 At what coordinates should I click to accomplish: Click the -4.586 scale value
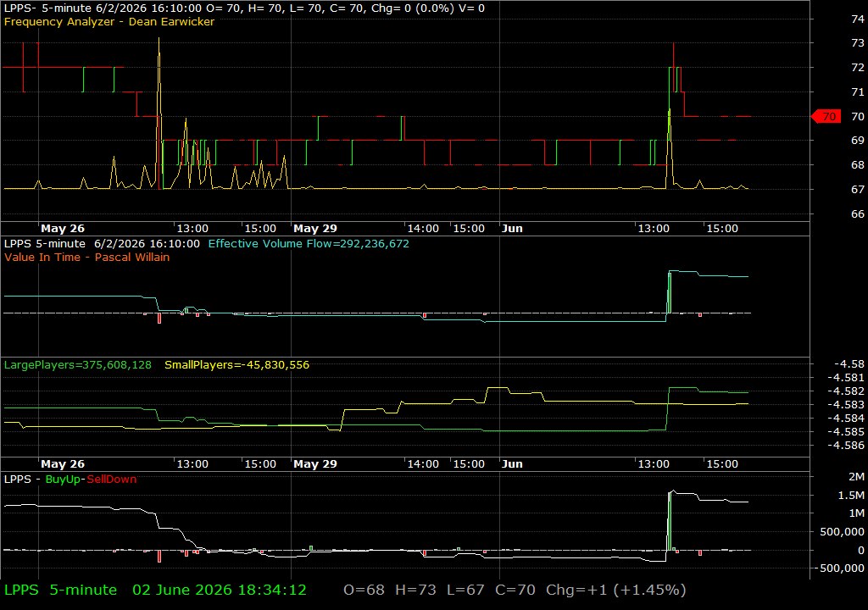[x=845, y=446]
